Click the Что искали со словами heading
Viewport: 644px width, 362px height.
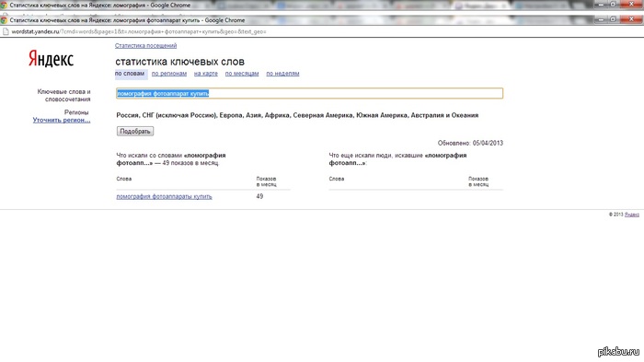coord(171,159)
